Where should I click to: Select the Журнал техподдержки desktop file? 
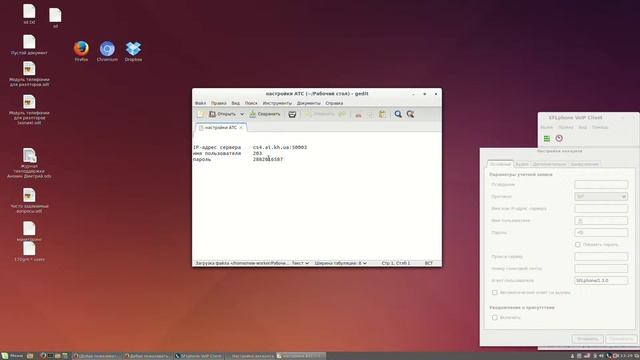(x=29, y=163)
